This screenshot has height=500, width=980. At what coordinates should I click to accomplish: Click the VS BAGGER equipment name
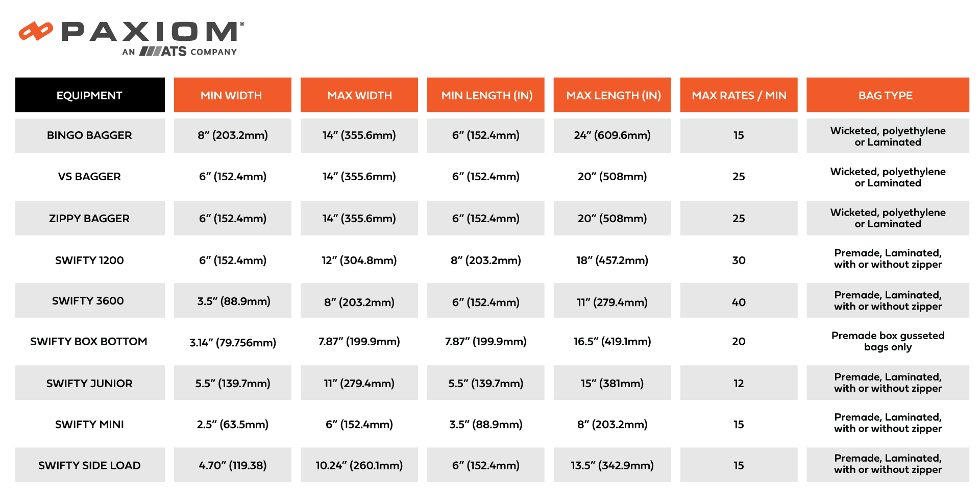[89, 177]
